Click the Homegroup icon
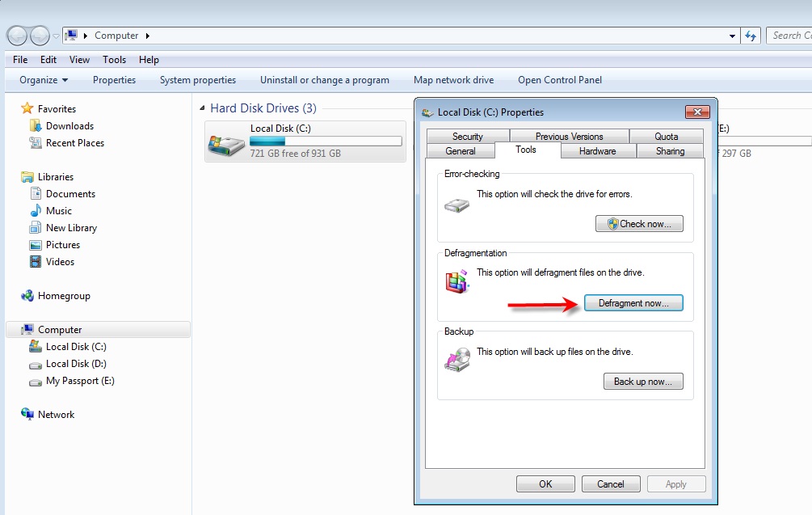Screen dimensions: 812x515 27,296
